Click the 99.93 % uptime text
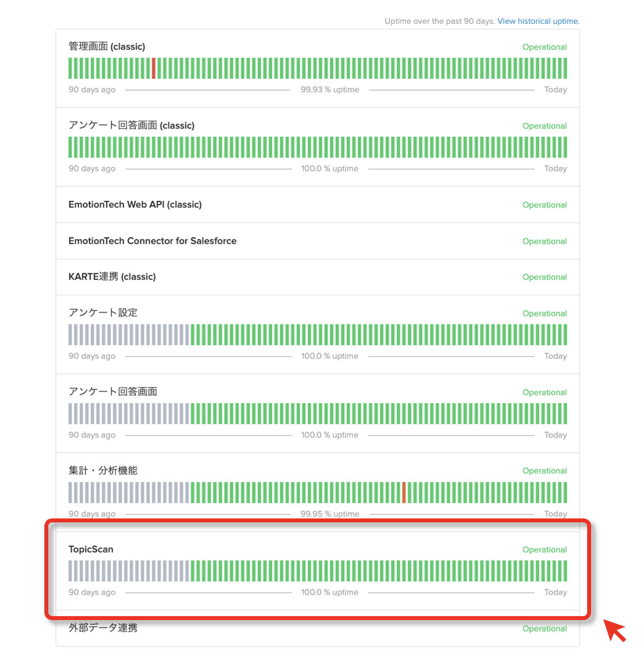This screenshot has width=644, height=657. click(329, 90)
